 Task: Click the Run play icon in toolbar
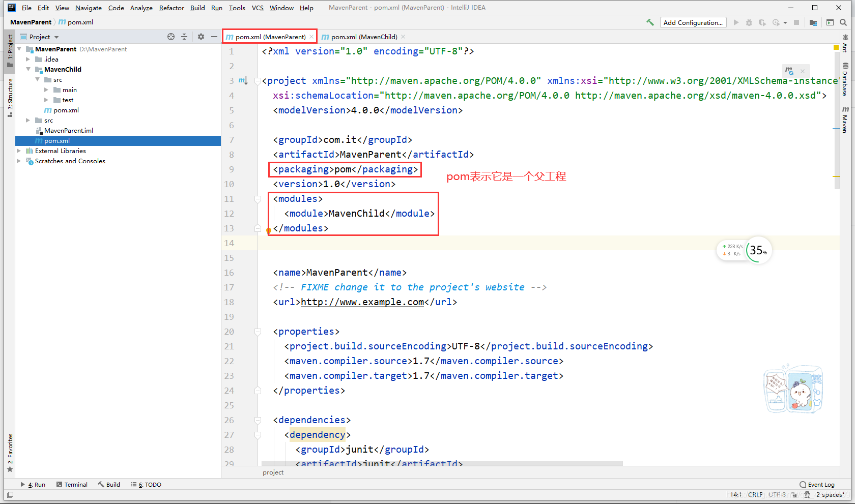click(736, 22)
